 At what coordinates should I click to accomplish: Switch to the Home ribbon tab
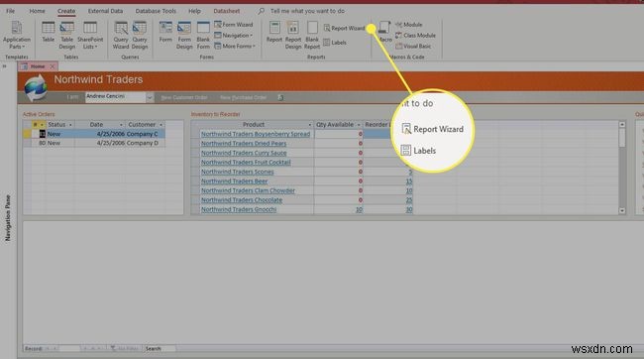[37, 11]
